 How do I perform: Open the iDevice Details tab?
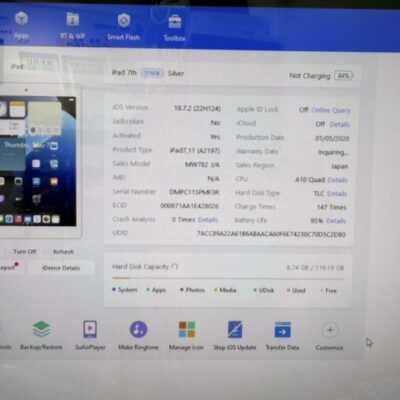click(x=61, y=268)
